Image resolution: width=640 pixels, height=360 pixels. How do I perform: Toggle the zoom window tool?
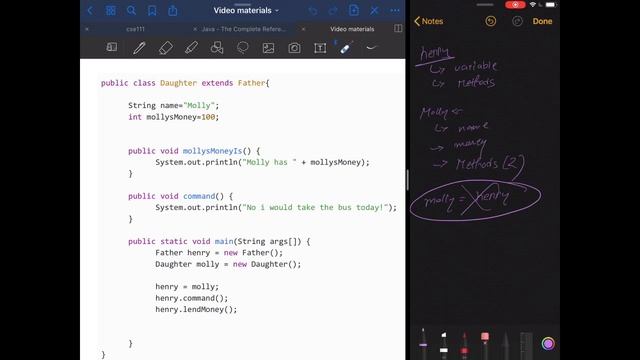tap(111, 47)
